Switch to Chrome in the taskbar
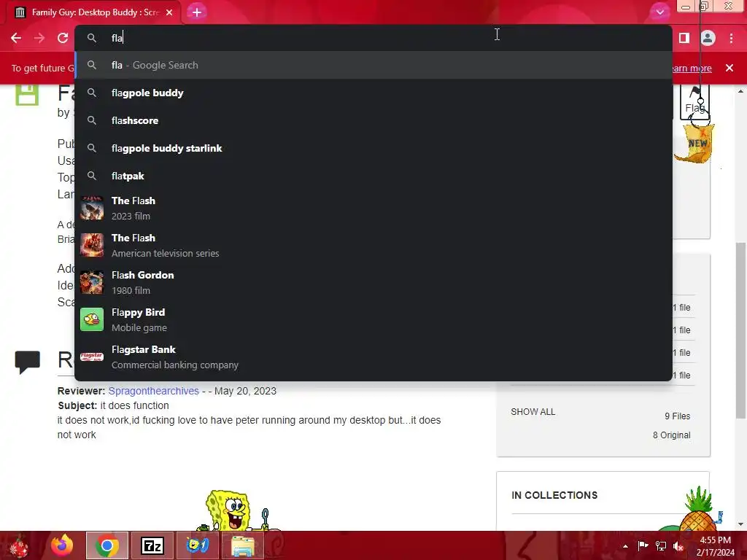The height and width of the screenshot is (560, 747). point(107,545)
